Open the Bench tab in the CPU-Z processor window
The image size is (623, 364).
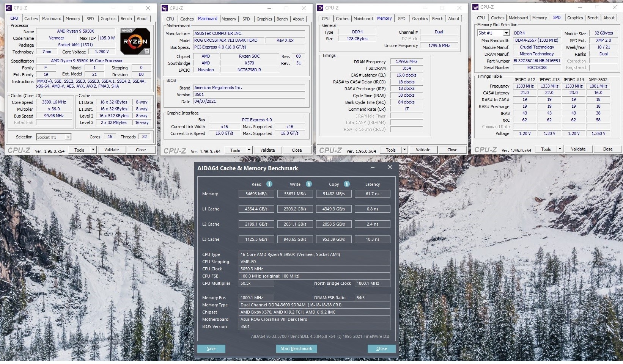[126, 19]
